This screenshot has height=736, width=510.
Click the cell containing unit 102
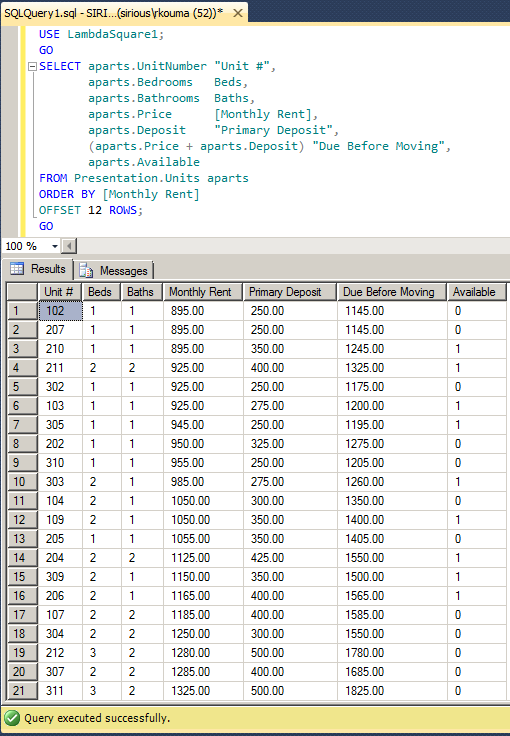click(x=61, y=311)
